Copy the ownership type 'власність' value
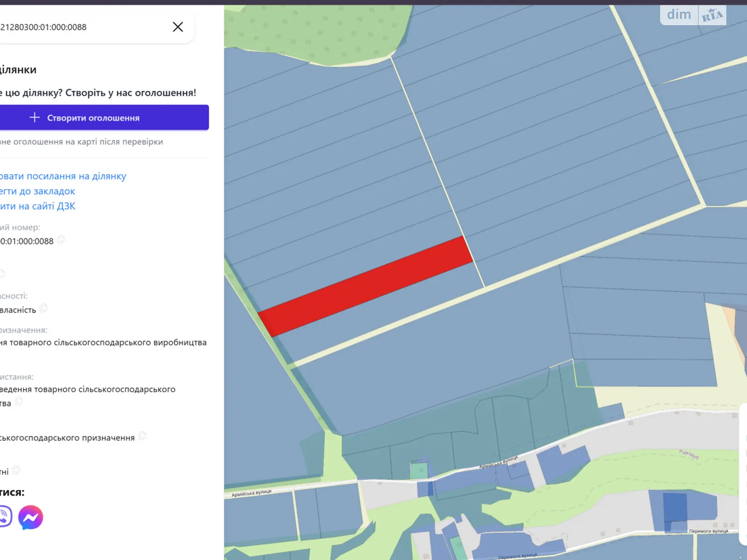The width and height of the screenshot is (747, 560). 43,308
